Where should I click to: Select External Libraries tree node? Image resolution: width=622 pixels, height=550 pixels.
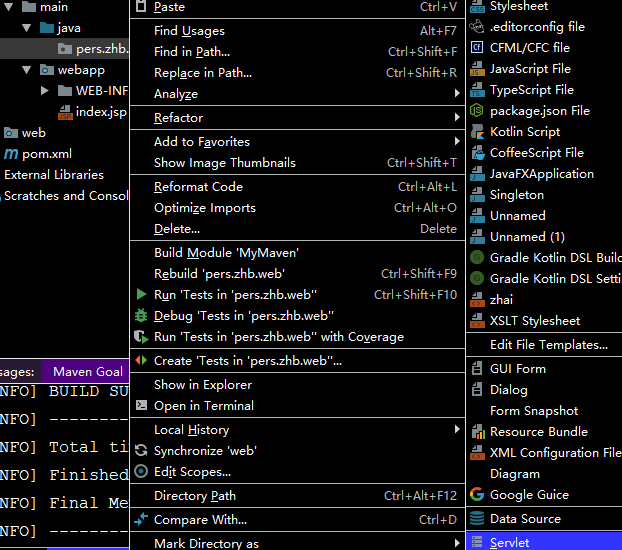(x=54, y=175)
